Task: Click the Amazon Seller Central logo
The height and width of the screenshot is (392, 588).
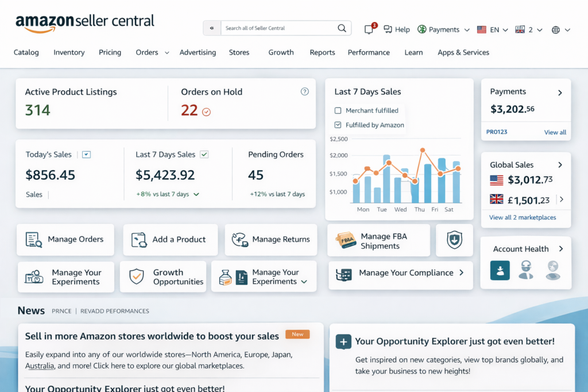Action: (x=85, y=23)
